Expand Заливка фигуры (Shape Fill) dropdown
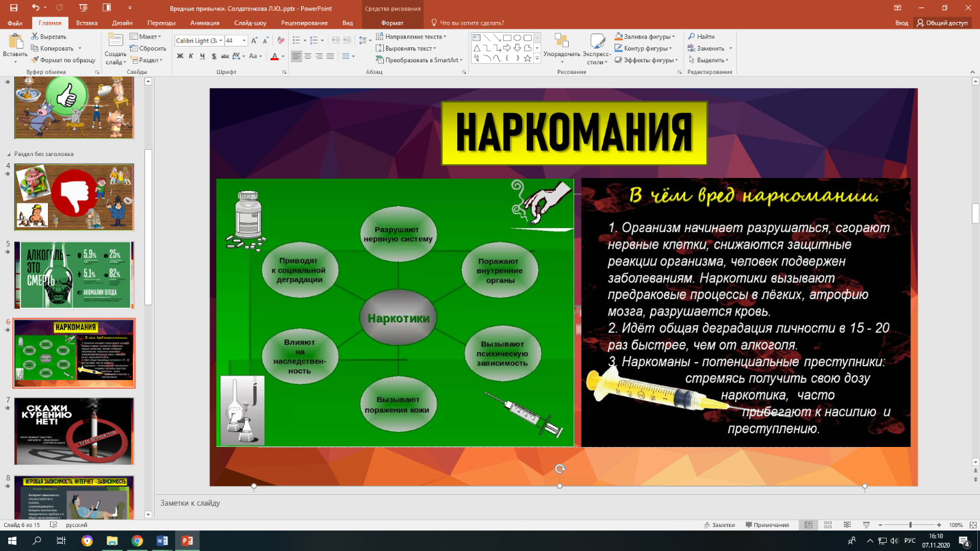This screenshot has height=551, width=980. click(645, 36)
